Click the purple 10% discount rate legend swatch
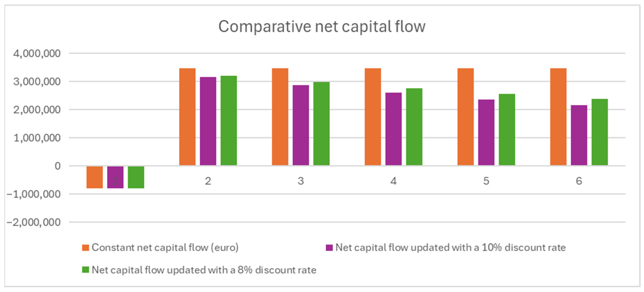644x292 pixels. pyautogui.click(x=329, y=248)
